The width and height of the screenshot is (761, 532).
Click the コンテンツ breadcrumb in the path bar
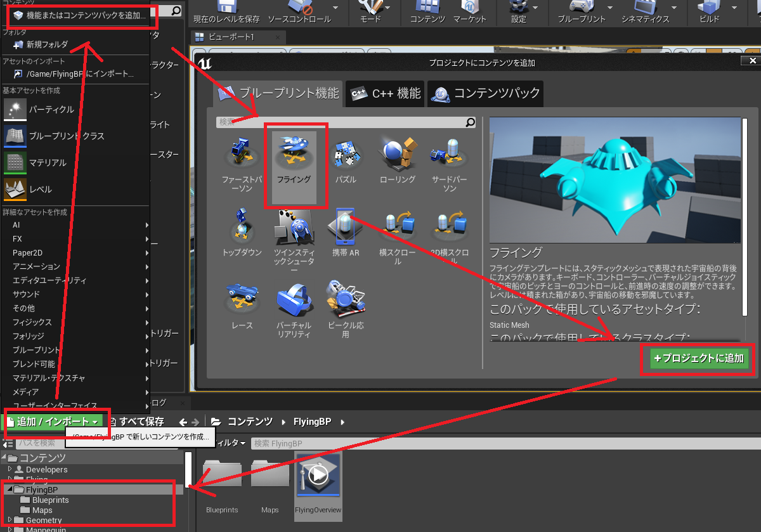tap(250, 422)
